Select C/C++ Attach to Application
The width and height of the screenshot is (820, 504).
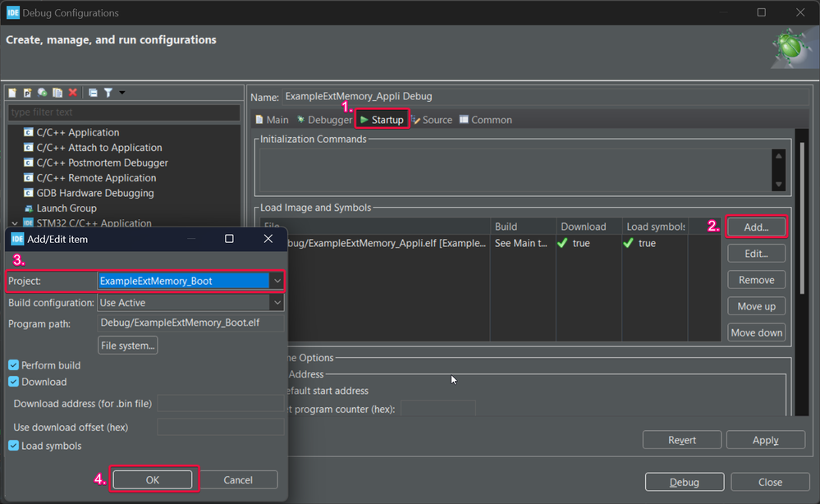pos(98,148)
